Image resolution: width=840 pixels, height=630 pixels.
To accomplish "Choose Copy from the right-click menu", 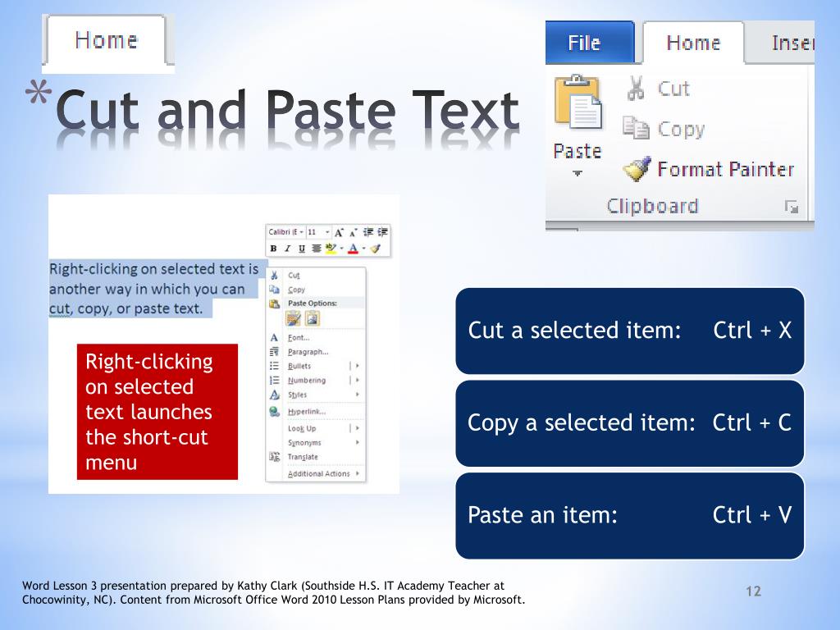I will (316, 290).
